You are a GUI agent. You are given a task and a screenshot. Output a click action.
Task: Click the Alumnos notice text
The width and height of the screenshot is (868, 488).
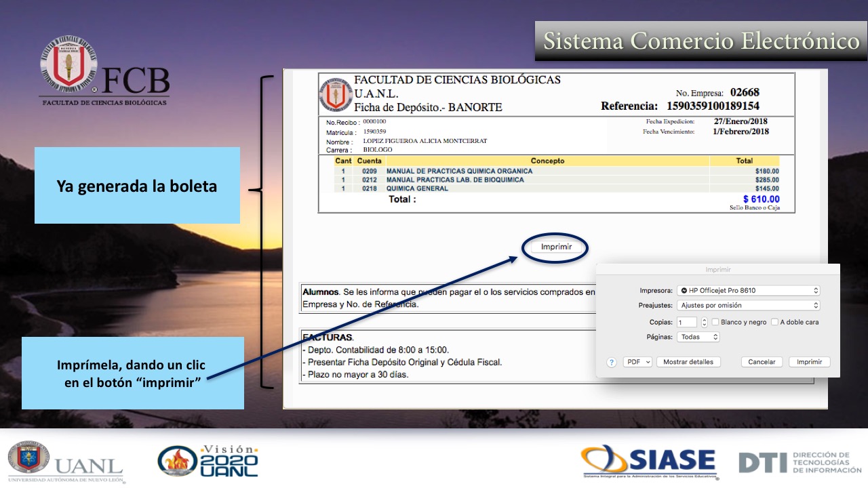[448, 298]
